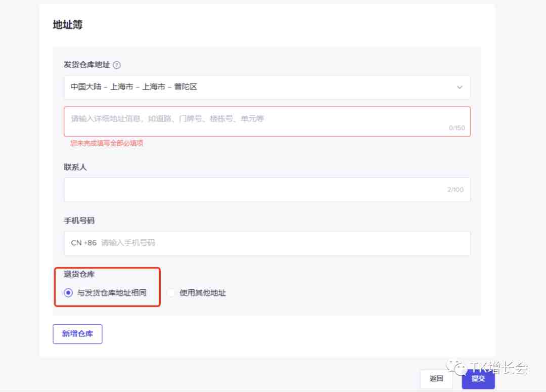The image size is (546, 392).
Task: Click the 返回 back button
Action: click(436, 379)
